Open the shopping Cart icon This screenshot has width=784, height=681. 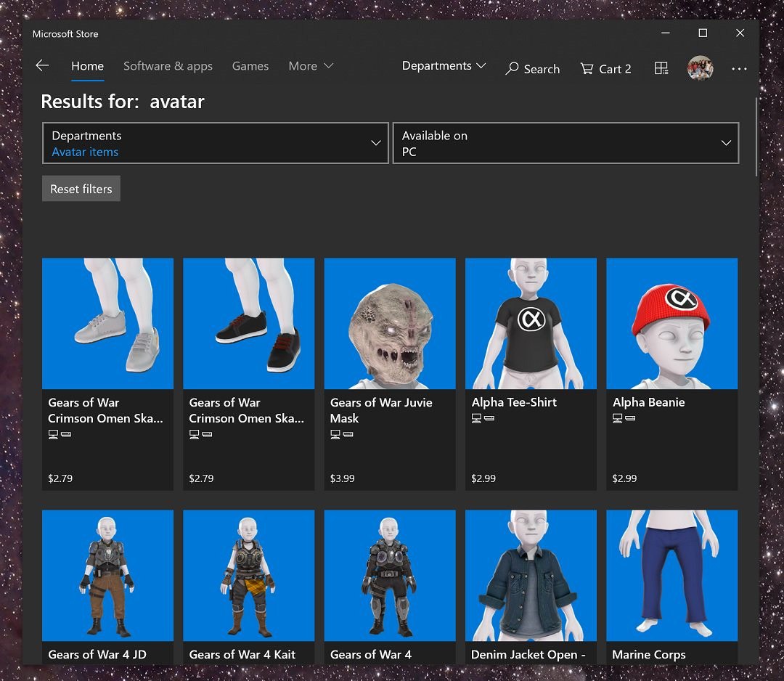pyautogui.click(x=587, y=68)
